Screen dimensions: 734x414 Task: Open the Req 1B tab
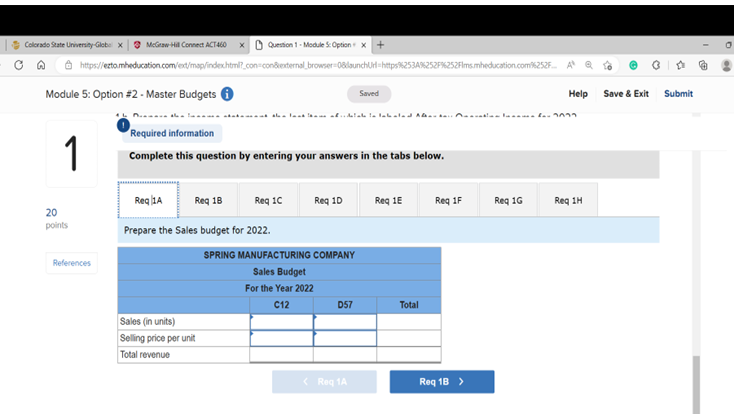[208, 200]
